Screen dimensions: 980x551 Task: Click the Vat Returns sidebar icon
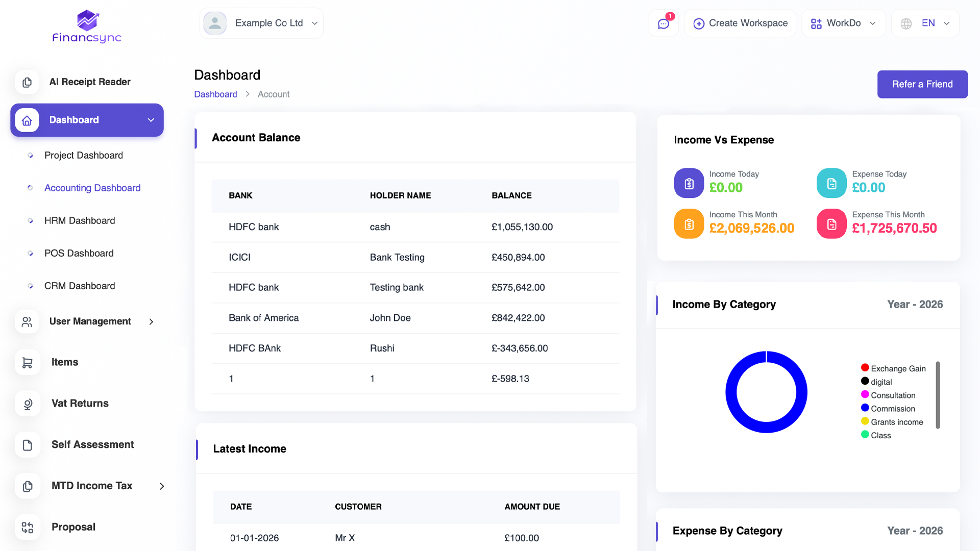(27, 404)
